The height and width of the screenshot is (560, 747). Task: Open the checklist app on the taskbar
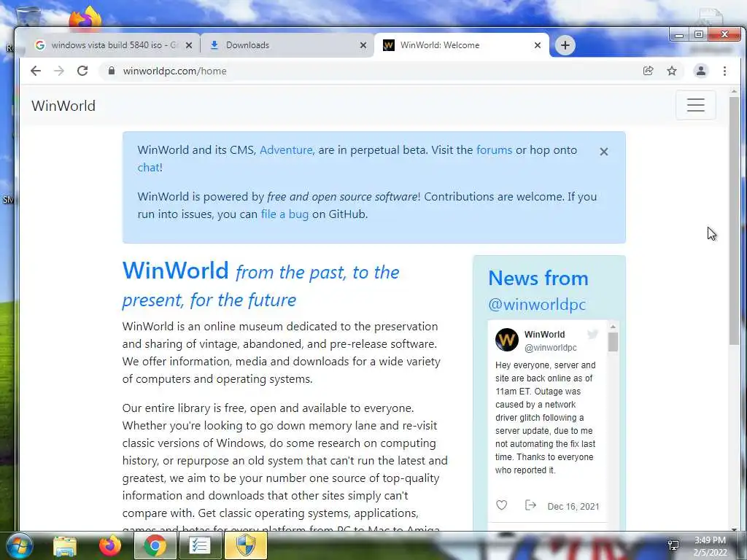[x=200, y=545]
